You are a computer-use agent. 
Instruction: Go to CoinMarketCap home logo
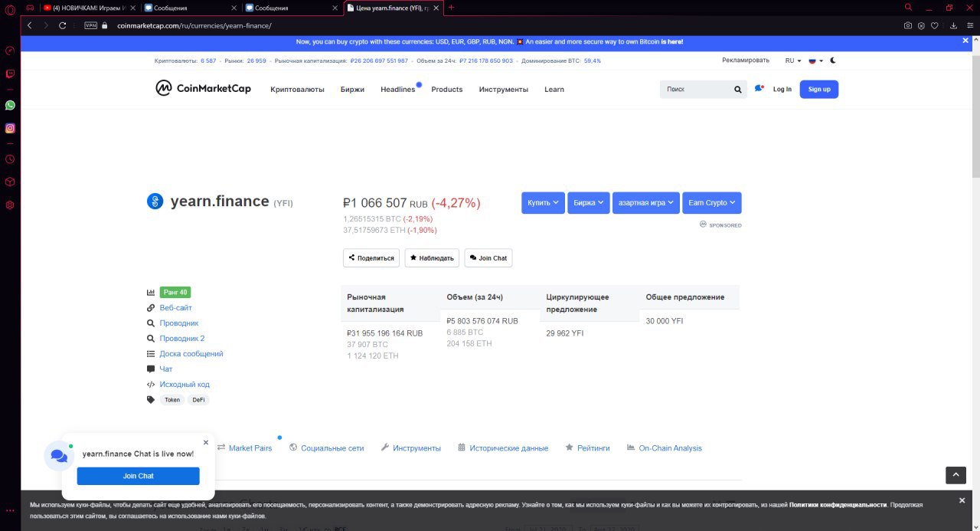click(203, 89)
